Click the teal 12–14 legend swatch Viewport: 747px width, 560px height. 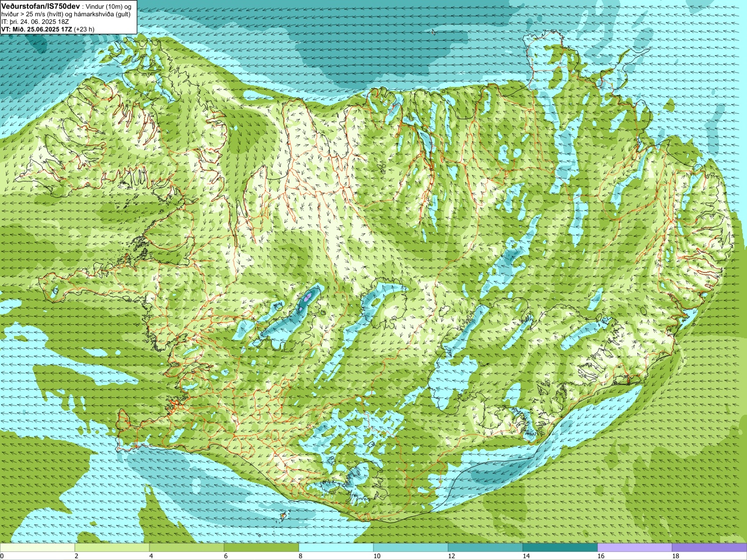point(486,548)
